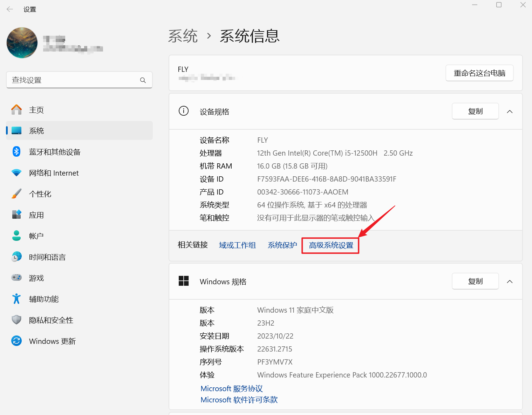Click the serial number PF3YMV7X
Viewport: 532px width, 415px height.
click(275, 362)
